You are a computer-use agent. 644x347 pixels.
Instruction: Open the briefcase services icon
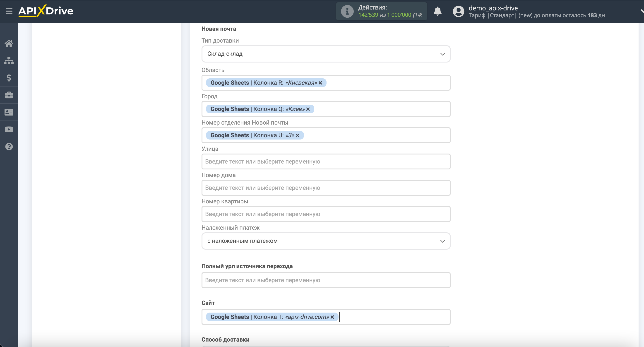[9, 95]
